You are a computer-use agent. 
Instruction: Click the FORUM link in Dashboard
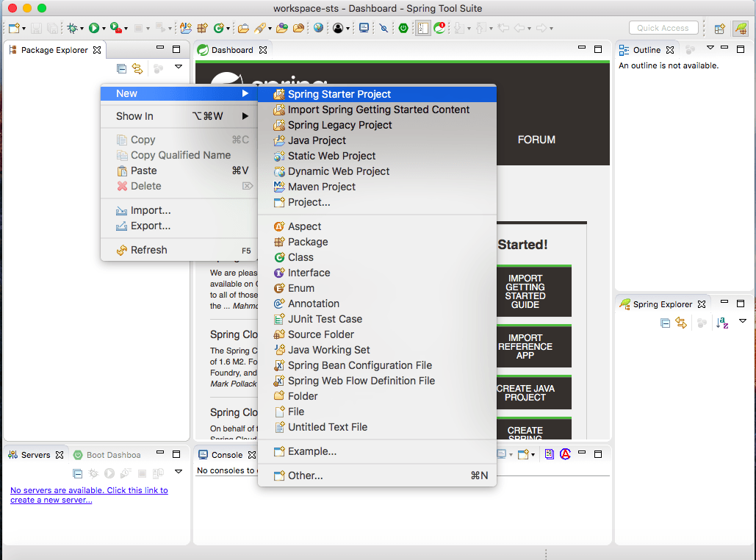pyautogui.click(x=536, y=140)
